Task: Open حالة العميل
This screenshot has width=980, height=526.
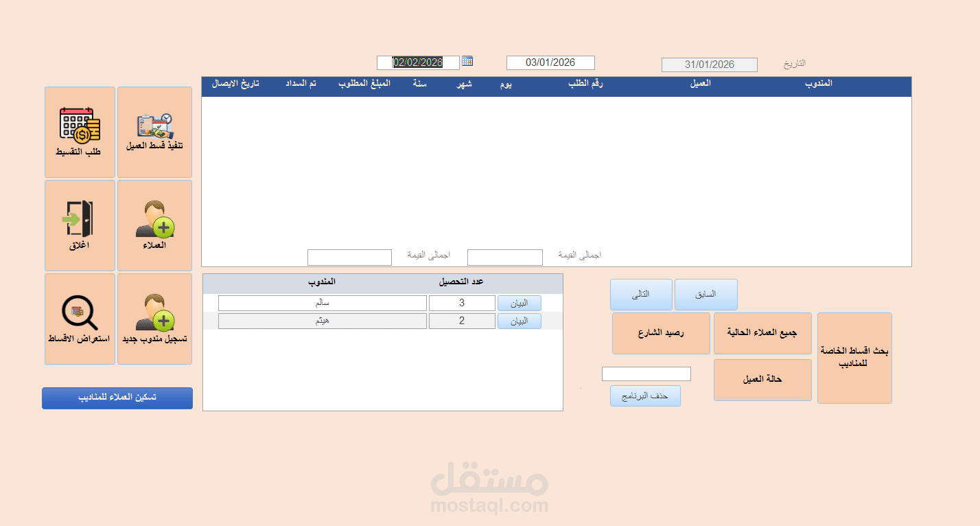Action: (762, 380)
